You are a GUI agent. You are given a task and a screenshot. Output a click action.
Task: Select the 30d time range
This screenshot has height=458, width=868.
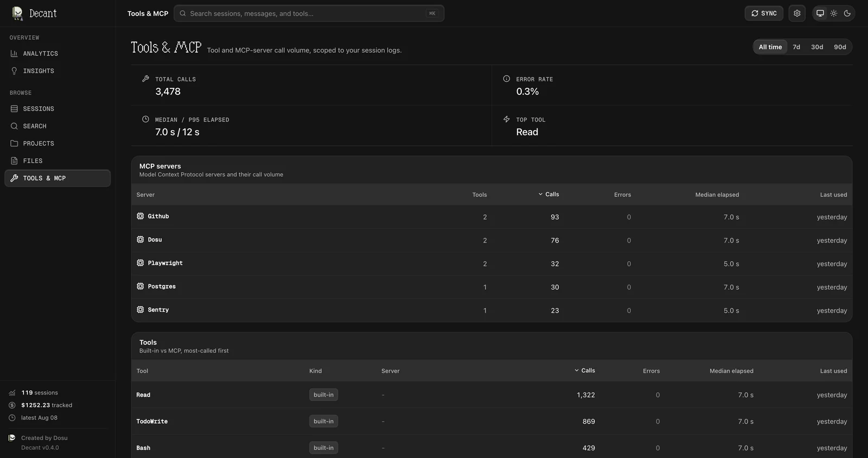point(817,47)
